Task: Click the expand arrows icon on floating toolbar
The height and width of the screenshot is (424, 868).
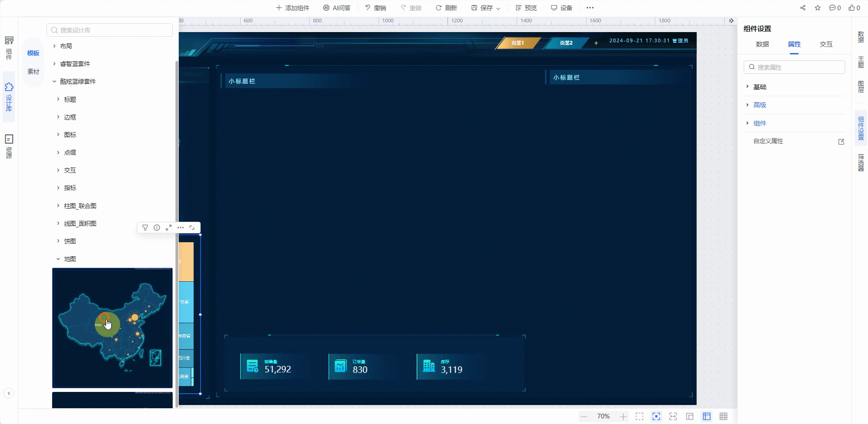Action: point(168,228)
